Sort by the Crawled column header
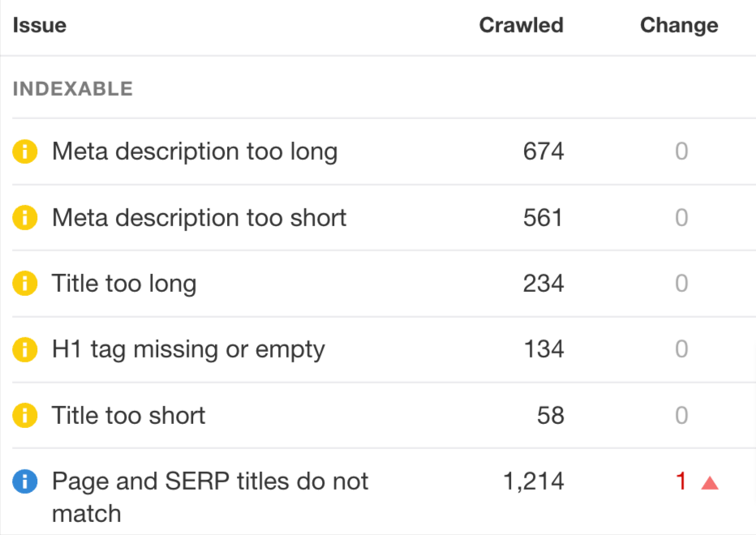Viewport: 756px width, 535px height. point(521,25)
